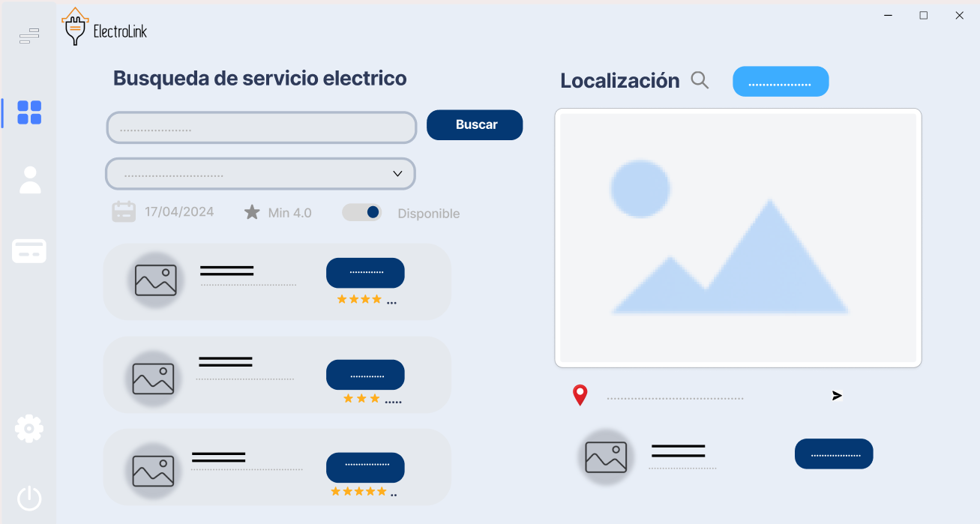The image size is (980, 524).
Task: Click provider name lines below the map
Action: click(679, 451)
